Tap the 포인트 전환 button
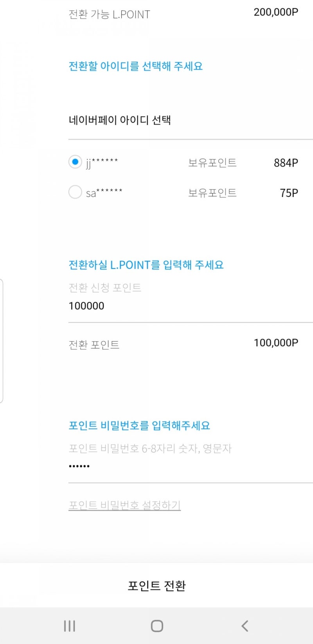 pyautogui.click(x=156, y=586)
